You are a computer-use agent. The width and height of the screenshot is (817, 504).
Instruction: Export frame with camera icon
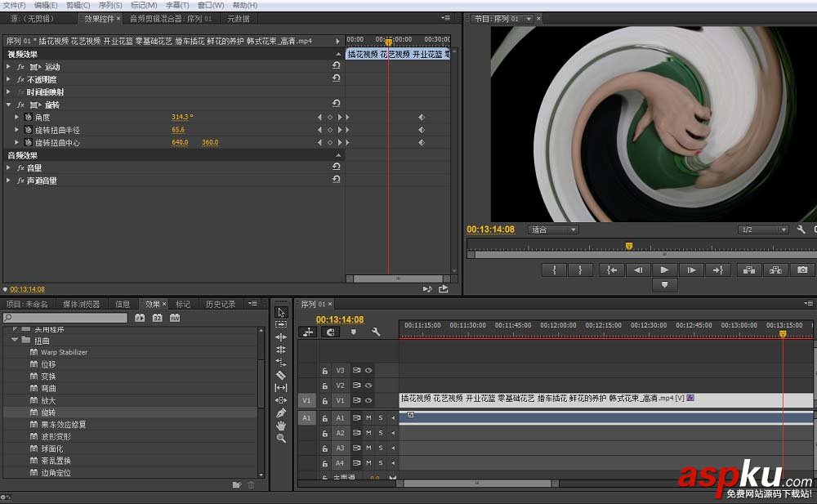point(802,270)
